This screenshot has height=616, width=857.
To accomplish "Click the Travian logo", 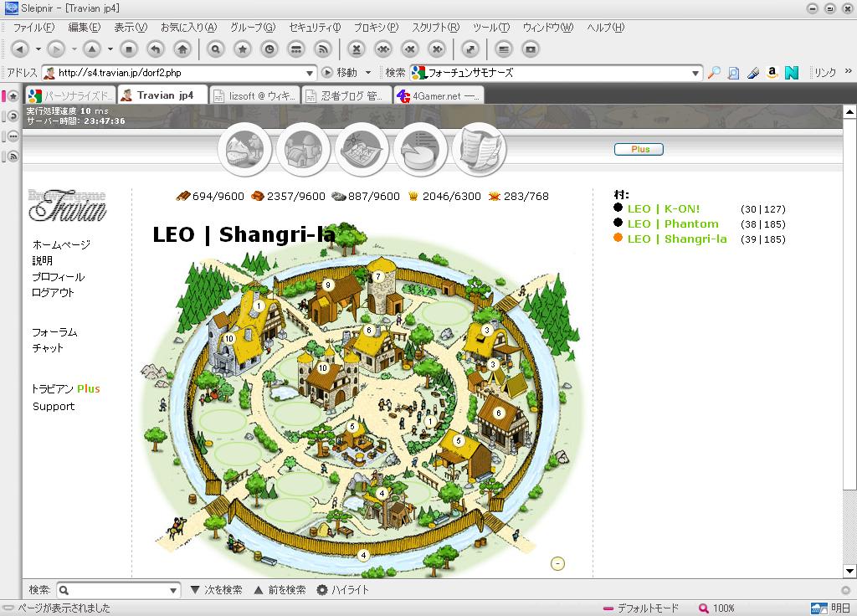I will tap(67, 205).
